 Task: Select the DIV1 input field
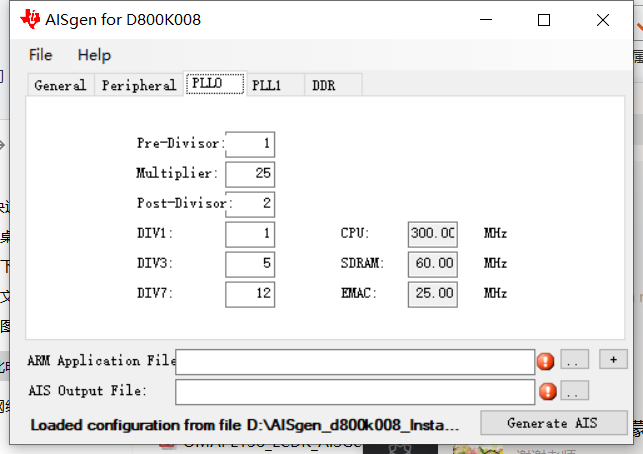[x=250, y=234]
